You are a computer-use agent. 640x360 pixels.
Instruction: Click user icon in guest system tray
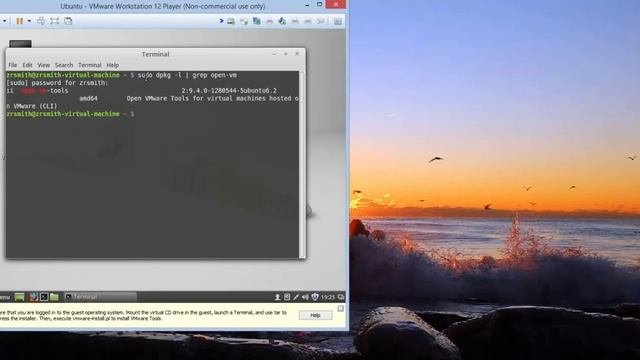coord(278,297)
